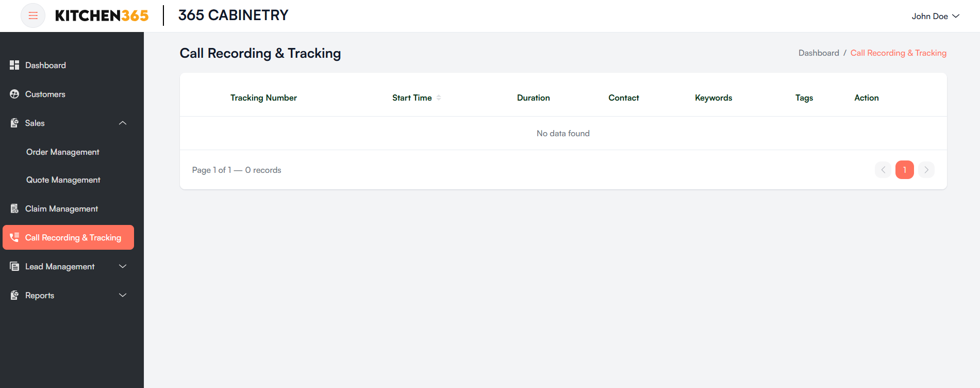980x388 pixels.
Task: Click the KITCHEN365 logo
Action: [x=102, y=15]
